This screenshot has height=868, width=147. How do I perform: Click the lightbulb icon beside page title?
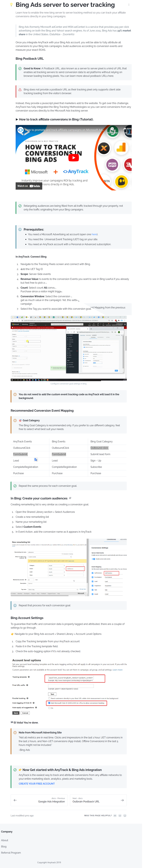(x=11, y=5)
